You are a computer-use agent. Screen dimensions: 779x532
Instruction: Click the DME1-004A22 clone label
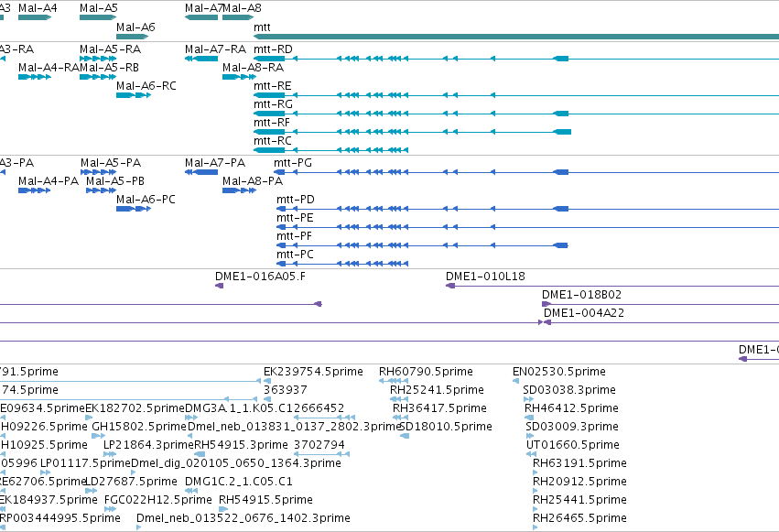tap(584, 313)
